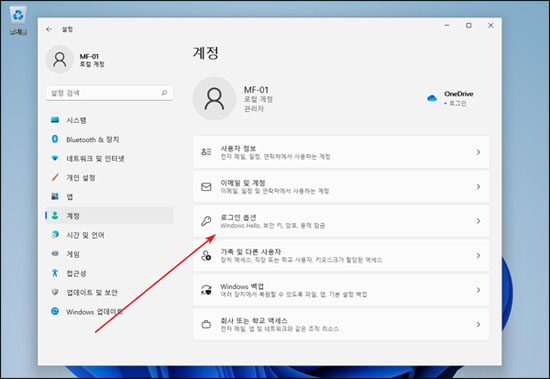
Task: Select the 시간 및 언어 globe icon
Action: 55,234
